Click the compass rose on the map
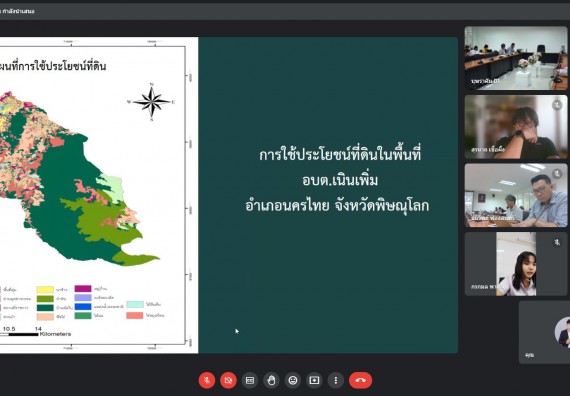This screenshot has width=570, height=396. tap(152, 102)
